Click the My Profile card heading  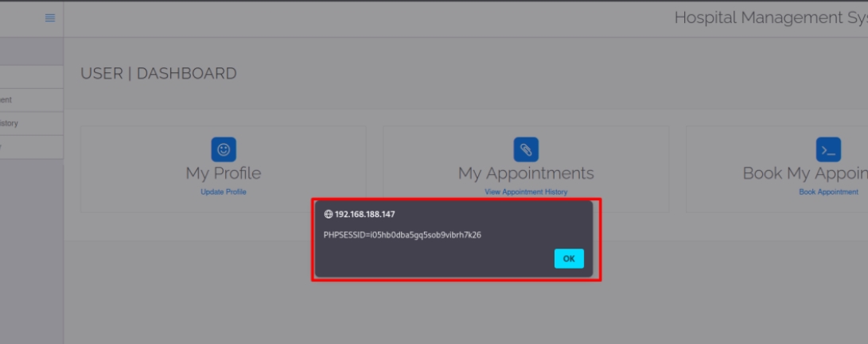[x=224, y=173]
